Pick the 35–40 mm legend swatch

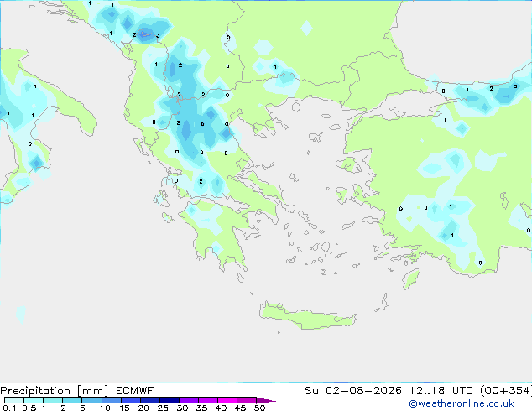[x=207, y=400]
